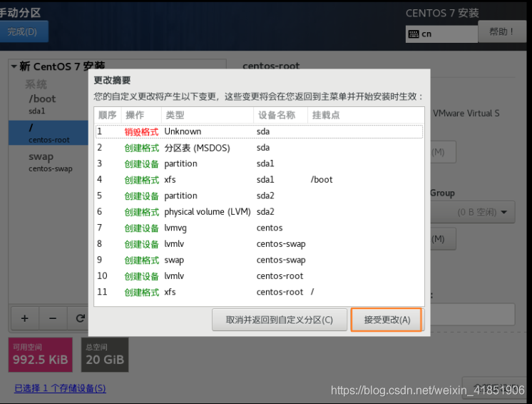Click the plus add mount point button
The image size is (532, 404).
point(25,318)
